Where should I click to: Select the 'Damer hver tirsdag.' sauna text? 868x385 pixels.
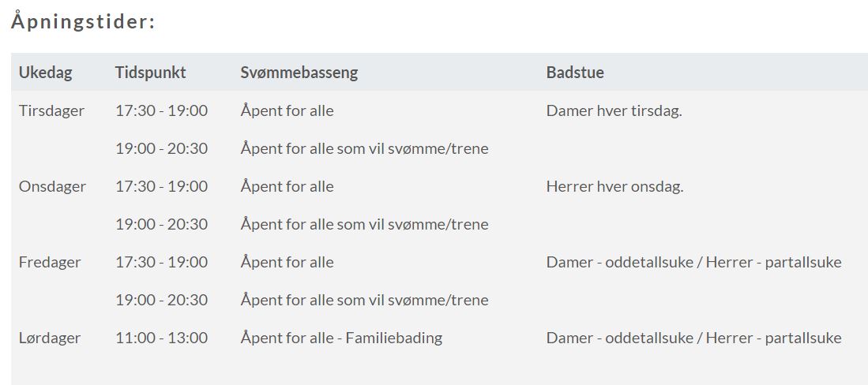point(614,110)
